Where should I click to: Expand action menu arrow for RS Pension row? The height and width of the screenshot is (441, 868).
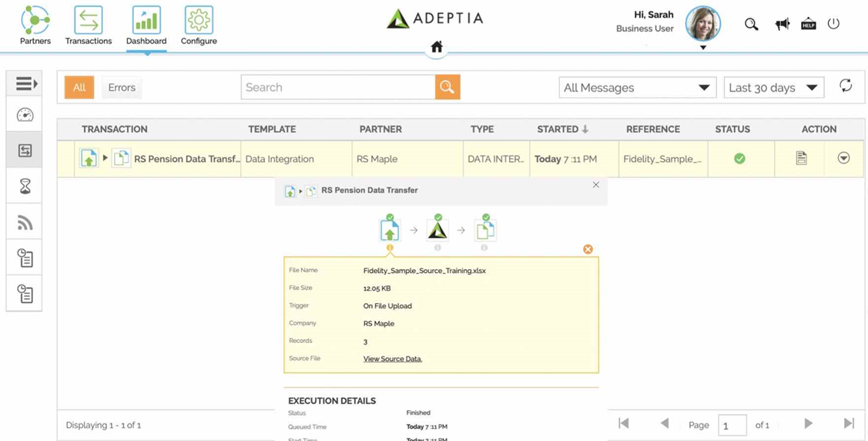(x=843, y=159)
